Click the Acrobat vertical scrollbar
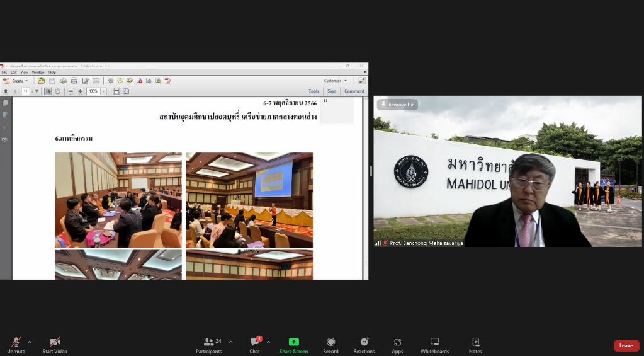This screenshot has width=644, height=356. tap(365, 188)
